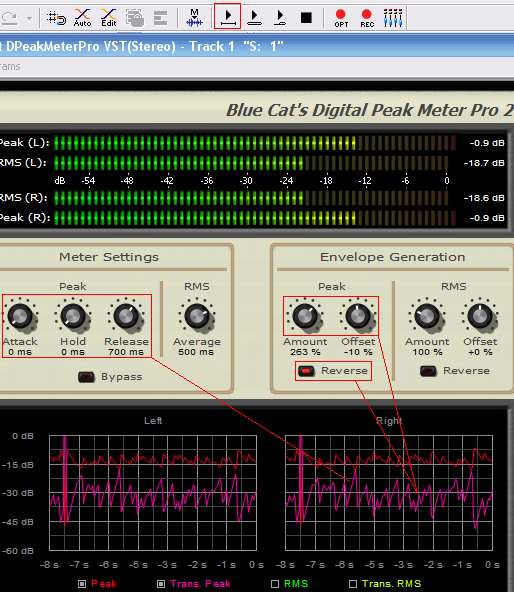Click the Envelope Peak Amount knob

(305, 316)
